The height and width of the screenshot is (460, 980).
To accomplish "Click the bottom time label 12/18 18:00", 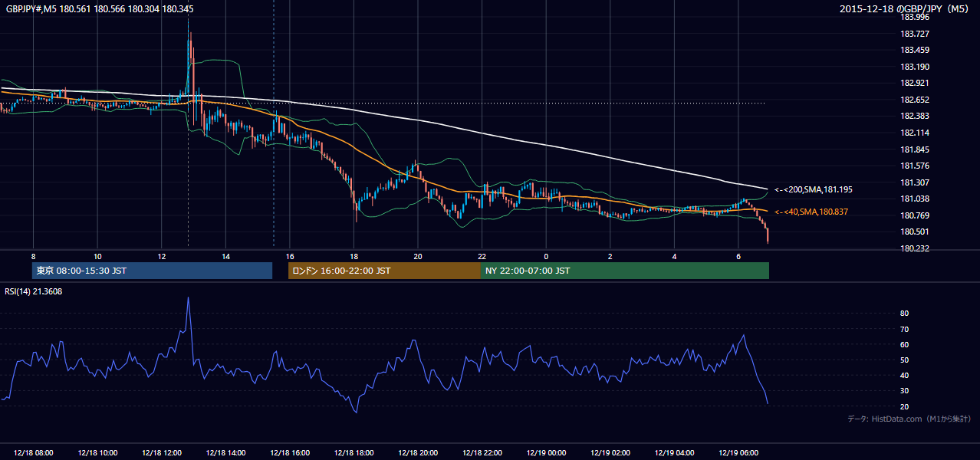I will coord(354,452).
